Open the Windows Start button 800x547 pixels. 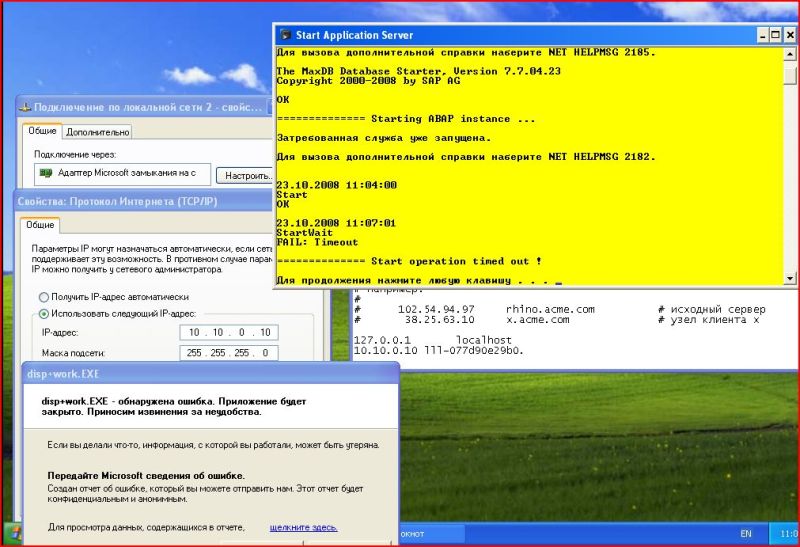coord(12,534)
